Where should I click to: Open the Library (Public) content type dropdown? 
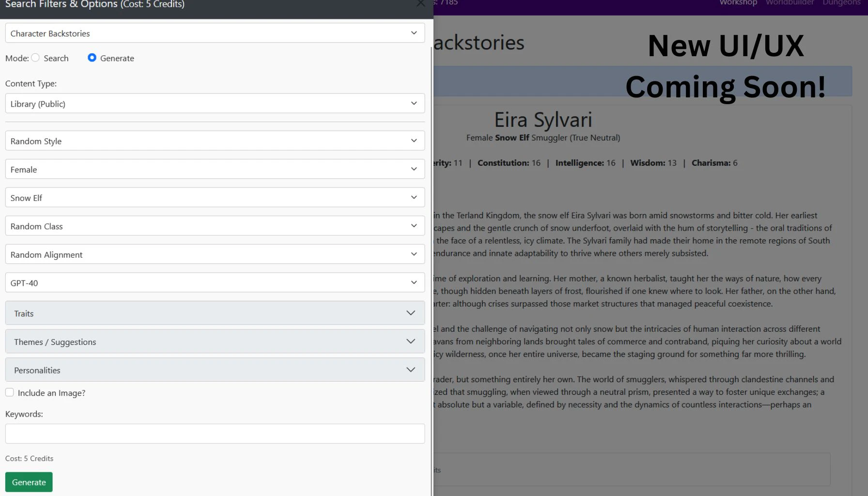[215, 104]
